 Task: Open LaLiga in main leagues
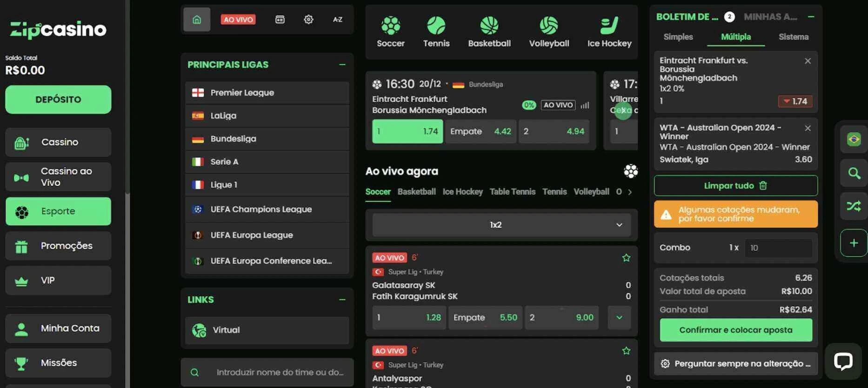coord(267,115)
